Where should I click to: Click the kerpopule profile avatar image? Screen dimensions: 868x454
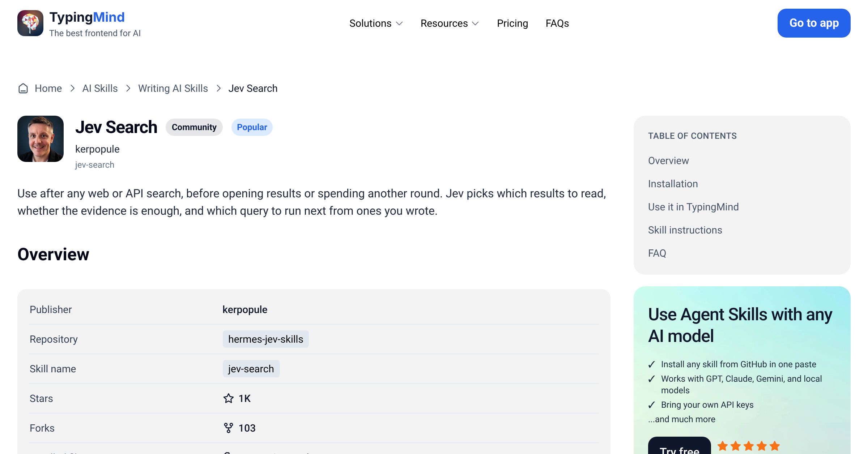pos(41,139)
